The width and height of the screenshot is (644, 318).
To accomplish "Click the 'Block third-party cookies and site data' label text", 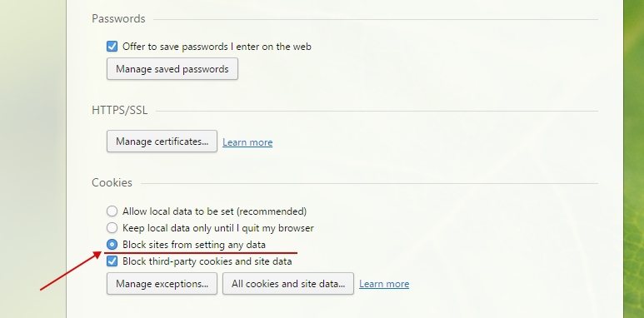I will tap(207, 261).
